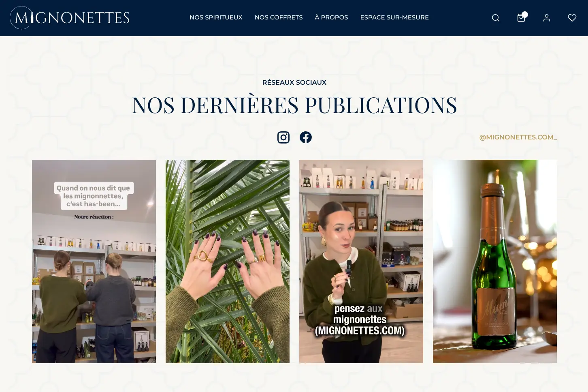Go to the À Propos page
The width and height of the screenshot is (588, 392).
tap(331, 17)
